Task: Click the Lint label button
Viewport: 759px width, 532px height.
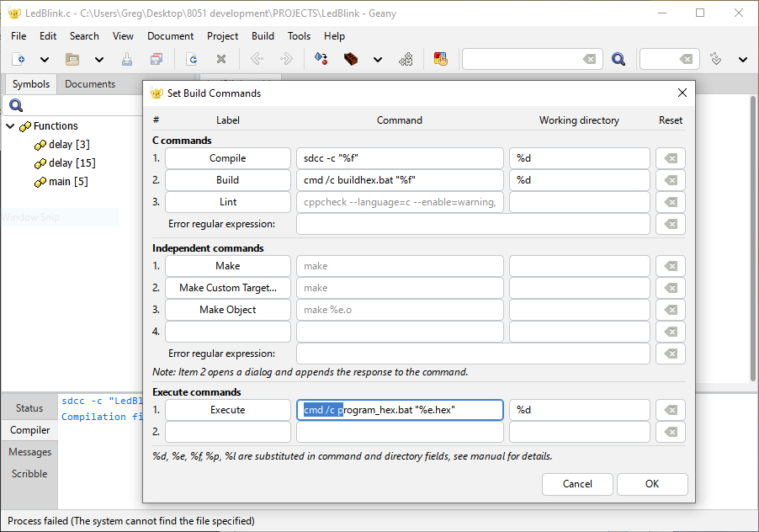Action: tap(227, 202)
